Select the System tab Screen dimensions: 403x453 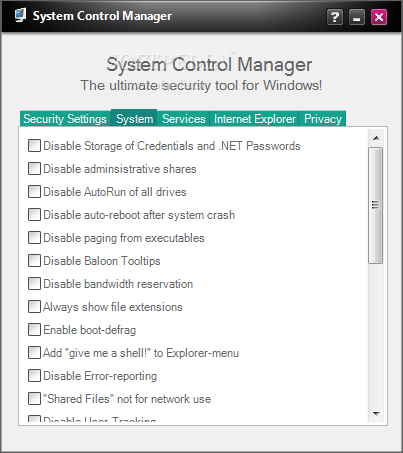tap(134, 118)
